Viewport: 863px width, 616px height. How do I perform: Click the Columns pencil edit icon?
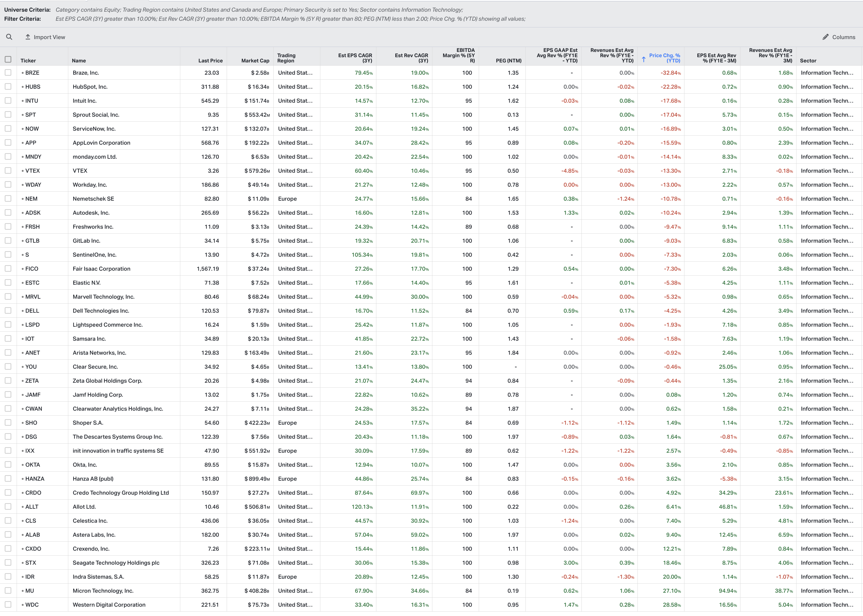point(825,37)
